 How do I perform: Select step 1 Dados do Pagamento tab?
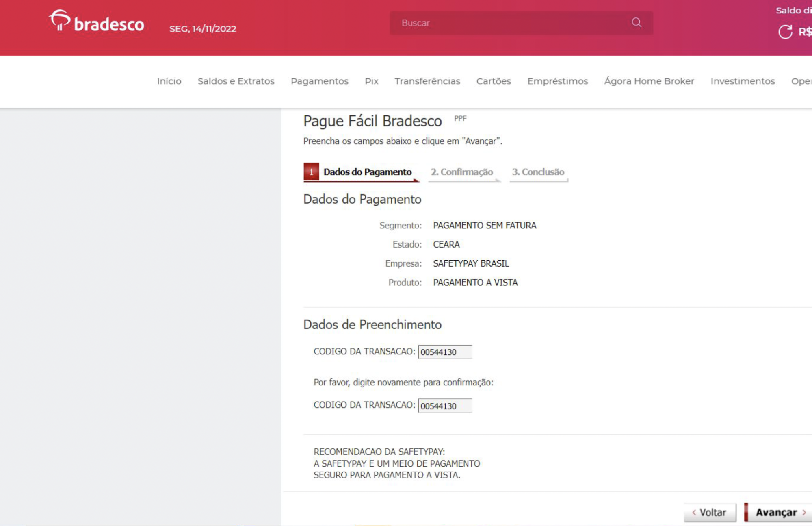tap(361, 172)
